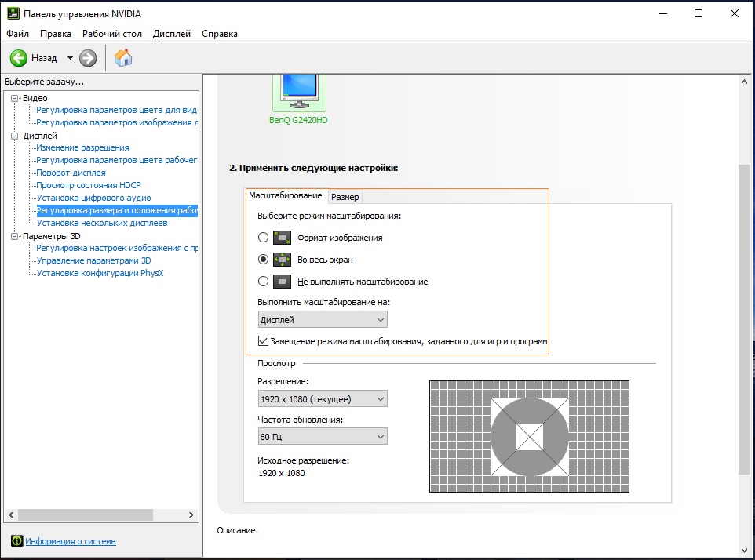Open 'Регулировка параметров цвета для вид' item
755x560 pixels.
coord(116,110)
